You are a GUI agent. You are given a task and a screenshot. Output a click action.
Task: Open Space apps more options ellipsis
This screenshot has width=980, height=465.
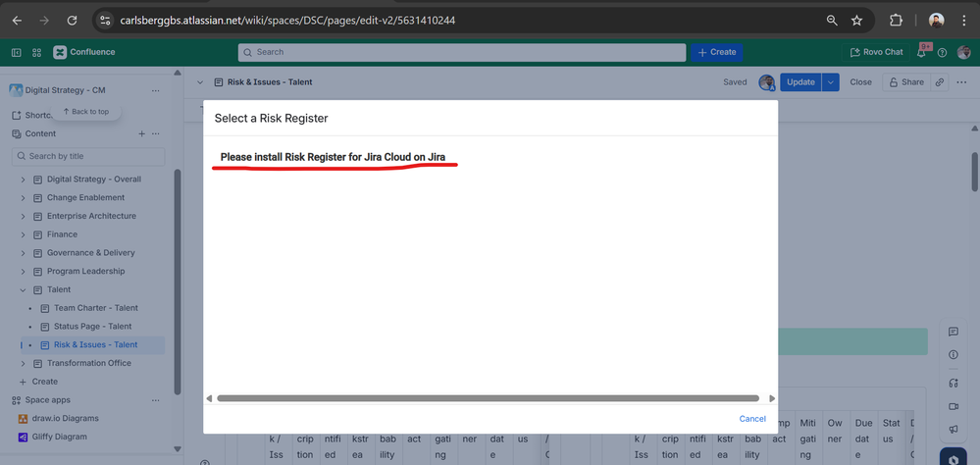(x=156, y=400)
